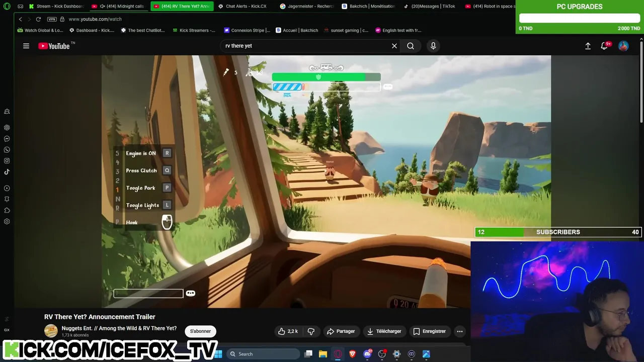Viewport: 644px width, 362px height.
Task: Like the video (2,2 k thumbs up)
Action: click(288, 331)
